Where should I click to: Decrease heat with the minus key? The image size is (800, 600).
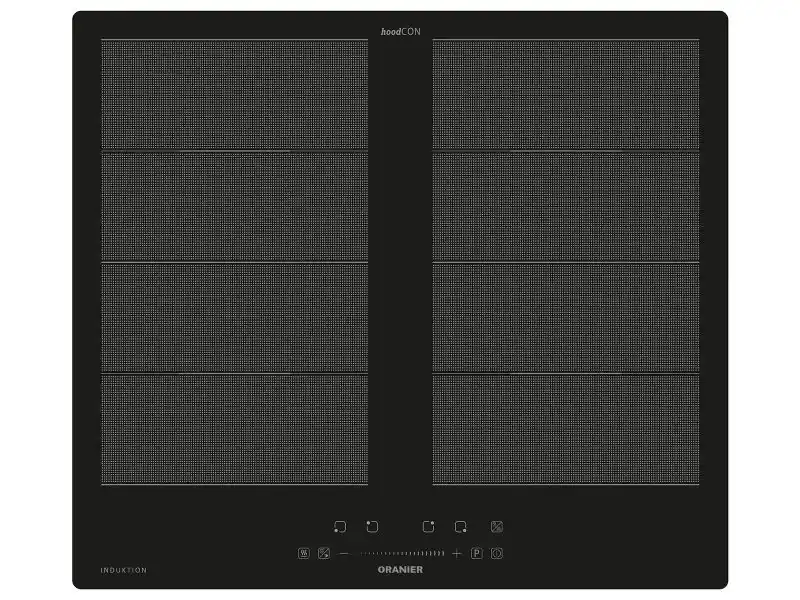344,553
